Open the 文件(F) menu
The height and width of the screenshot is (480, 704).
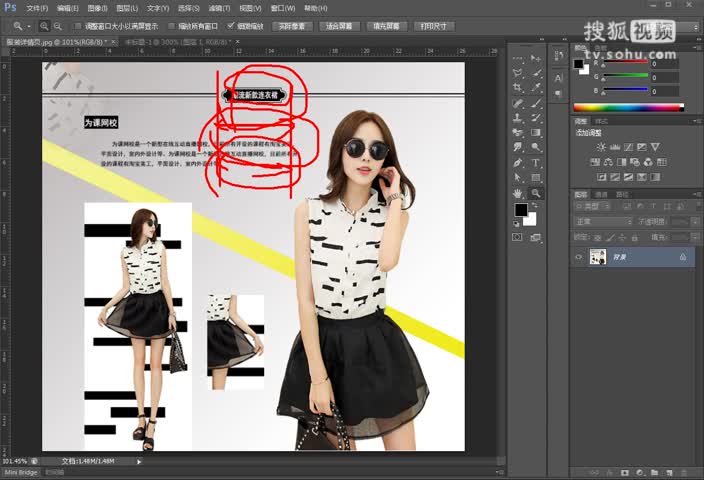point(37,8)
